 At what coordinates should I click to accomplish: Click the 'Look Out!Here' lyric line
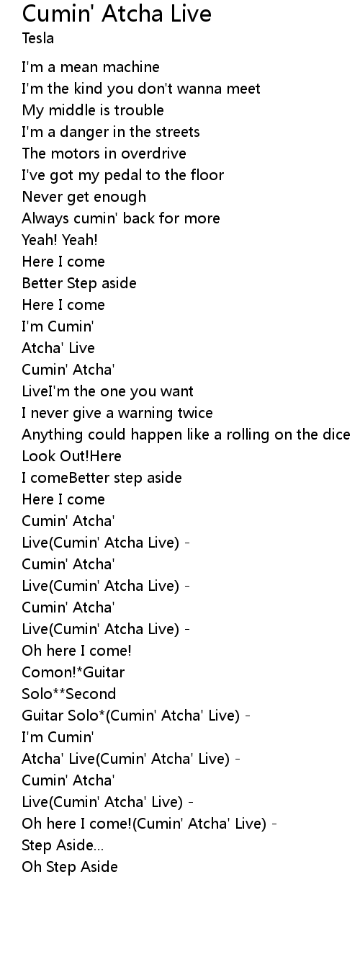click(71, 456)
